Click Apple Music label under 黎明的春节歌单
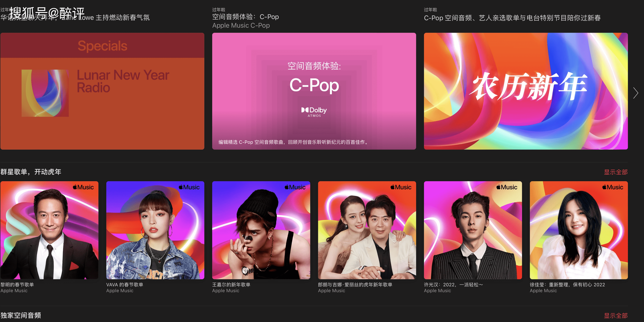Screen dimensions: 644x322 tap(14, 290)
